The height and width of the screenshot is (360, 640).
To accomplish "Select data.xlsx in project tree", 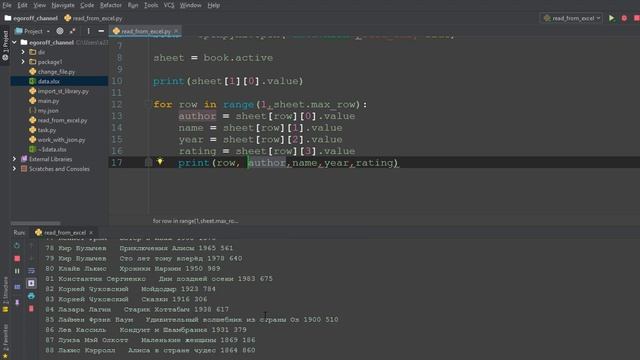I will pyautogui.click(x=48, y=82).
